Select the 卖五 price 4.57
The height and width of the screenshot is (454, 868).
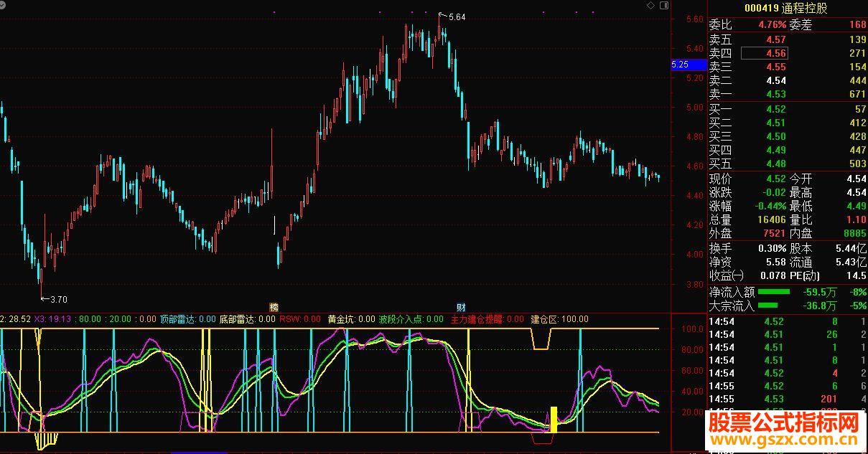775,40
